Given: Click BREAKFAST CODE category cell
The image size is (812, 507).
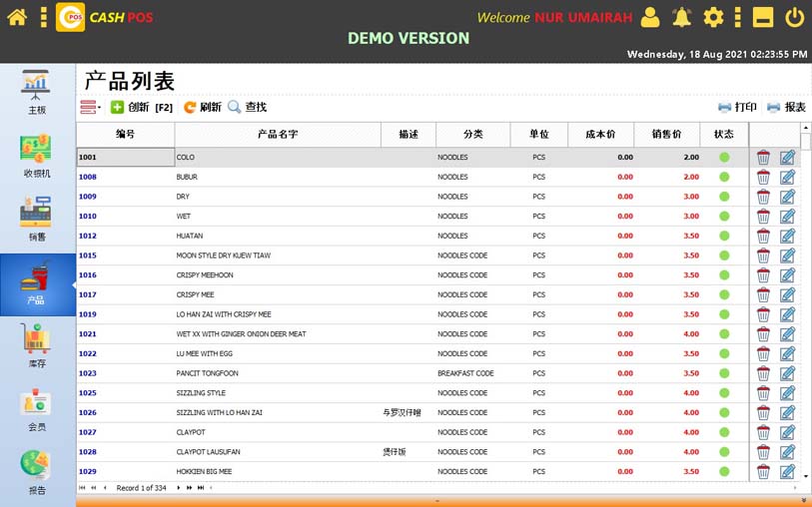Looking at the screenshot, I should pos(465,373).
